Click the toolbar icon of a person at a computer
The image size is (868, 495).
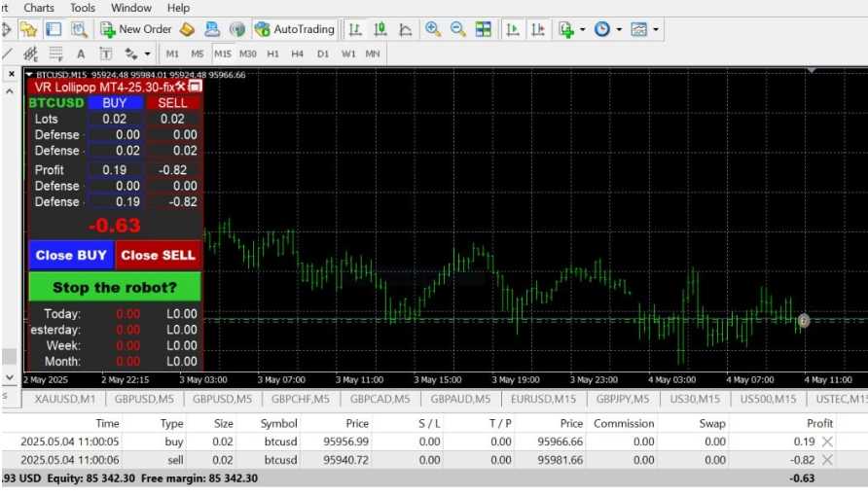pyautogui.click(x=211, y=29)
